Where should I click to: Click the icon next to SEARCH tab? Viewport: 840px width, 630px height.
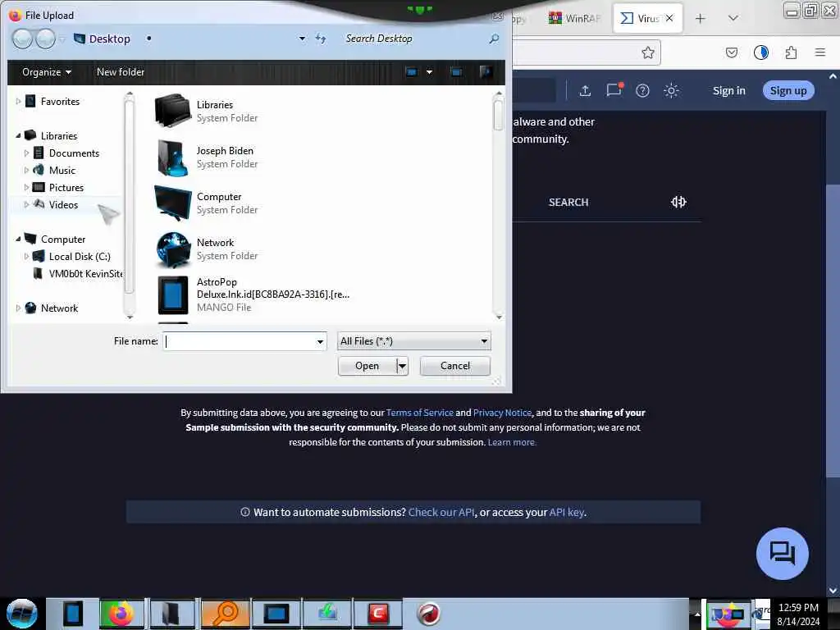(678, 202)
